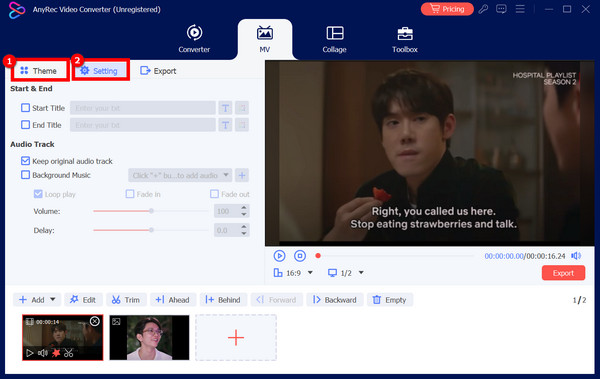Increase the Volume value stepper
Screen dimensions: 600x379
244,208
